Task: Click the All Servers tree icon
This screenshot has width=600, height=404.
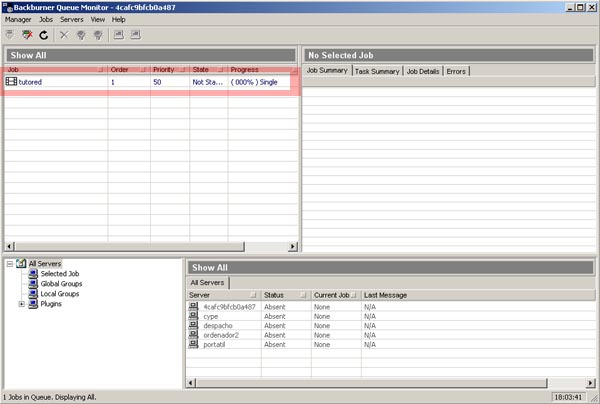Action: [21, 263]
